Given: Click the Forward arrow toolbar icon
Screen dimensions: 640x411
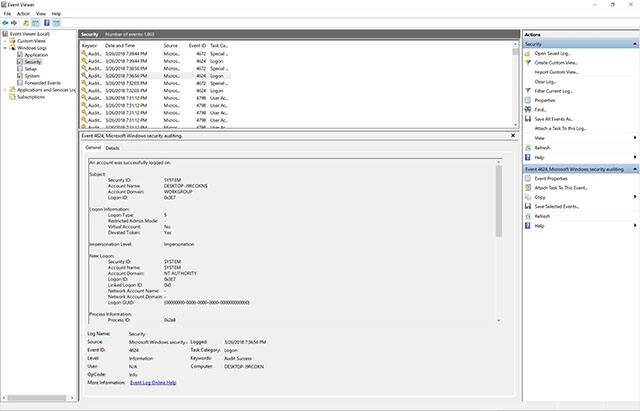Looking at the screenshot, I should click(16, 22).
